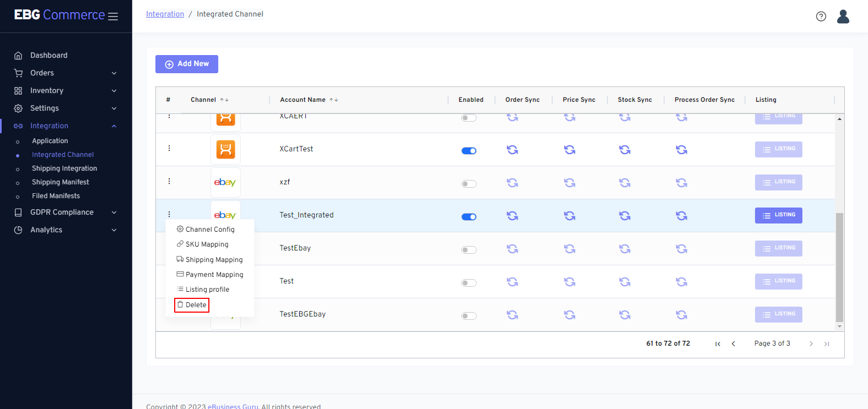This screenshot has height=409, width=868.
Task: Open the help question mark icon
Action: (x=821, y=17)
